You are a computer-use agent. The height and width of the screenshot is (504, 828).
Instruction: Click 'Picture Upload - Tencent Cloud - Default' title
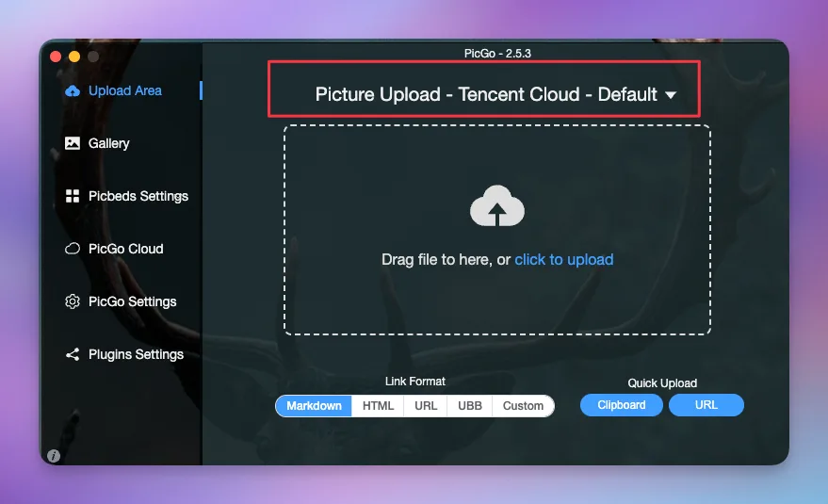coord(486,94)
